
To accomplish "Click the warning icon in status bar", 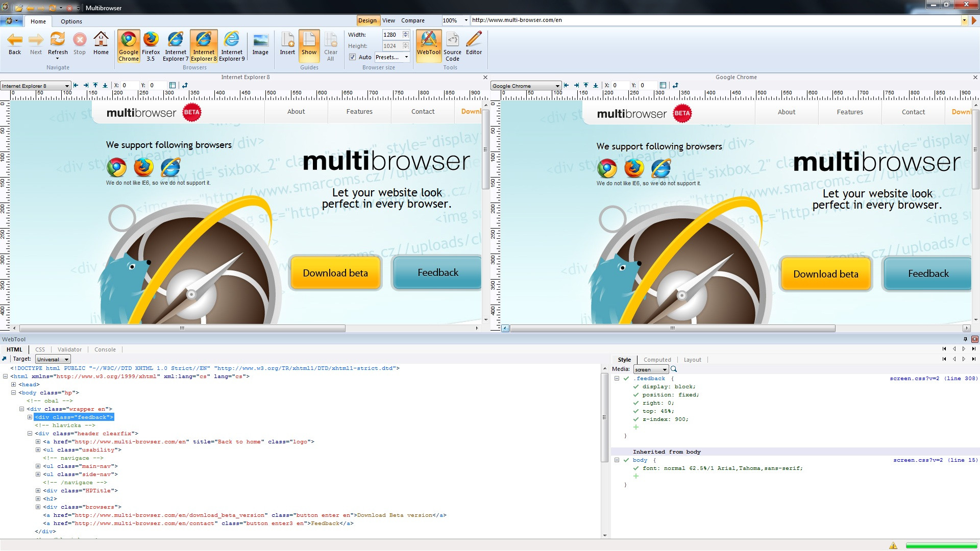I will [x=893, y=545].
